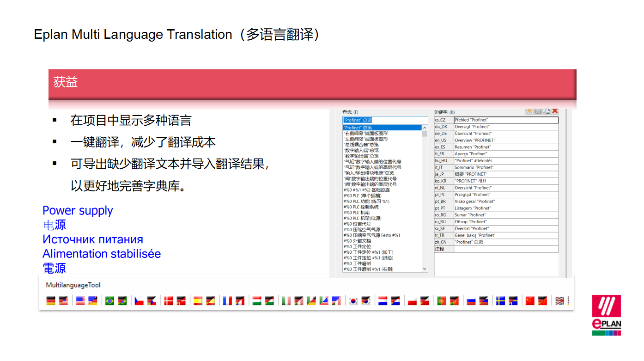This screenshot has width=644, height=361.
Task: Select the plain Brazilian flag language icon
Action: (x=110, y=301)
